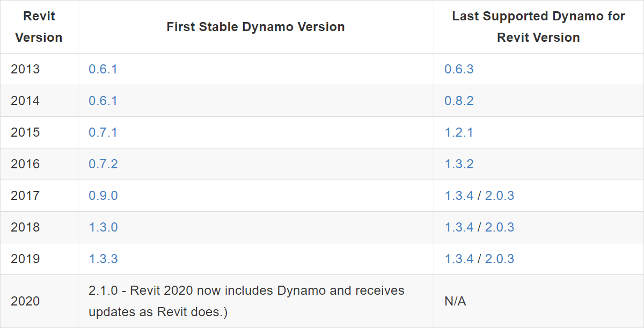Follow the 0.9.0 Dynamo version link
This screenshot has height=328, width=644.
[103, 196]
